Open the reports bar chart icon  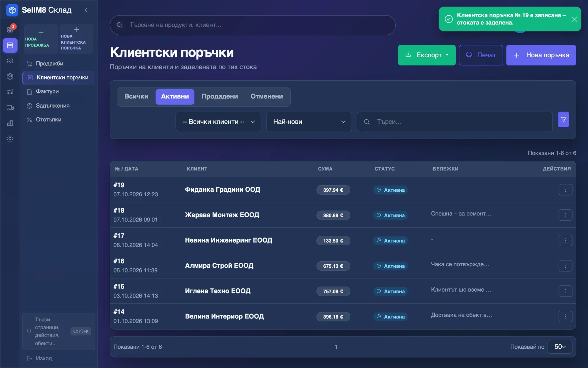point(10,123)
